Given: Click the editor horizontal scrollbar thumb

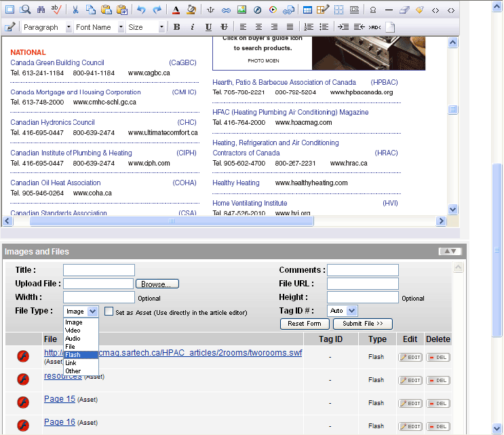Looking at the screenshot, I should point(172,221).
